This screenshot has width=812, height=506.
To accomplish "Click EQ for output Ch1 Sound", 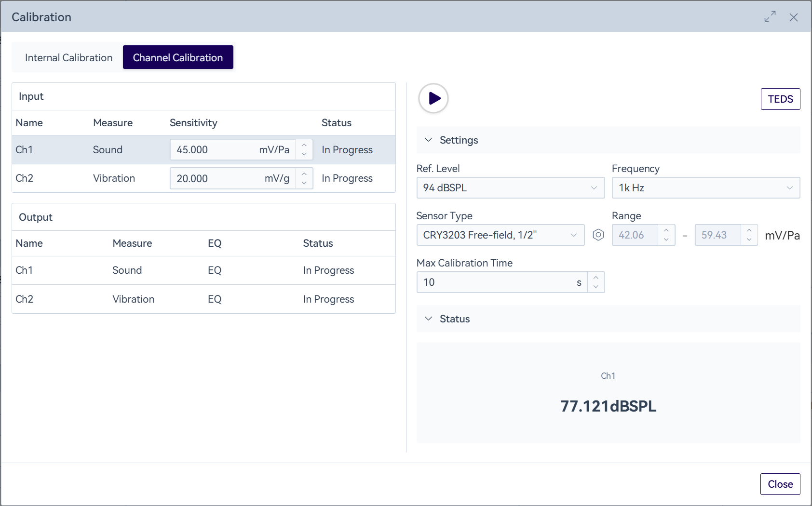I will [215, 270].
